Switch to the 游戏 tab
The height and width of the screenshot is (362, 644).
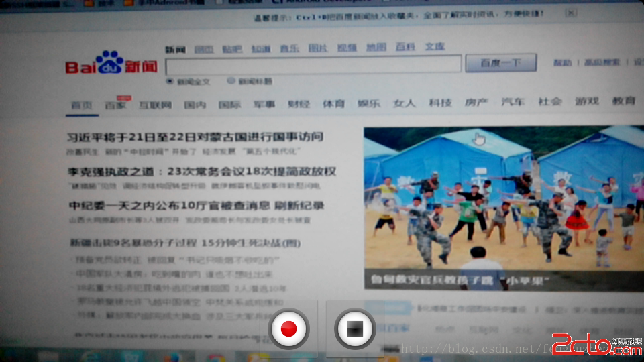click(587, 101)
